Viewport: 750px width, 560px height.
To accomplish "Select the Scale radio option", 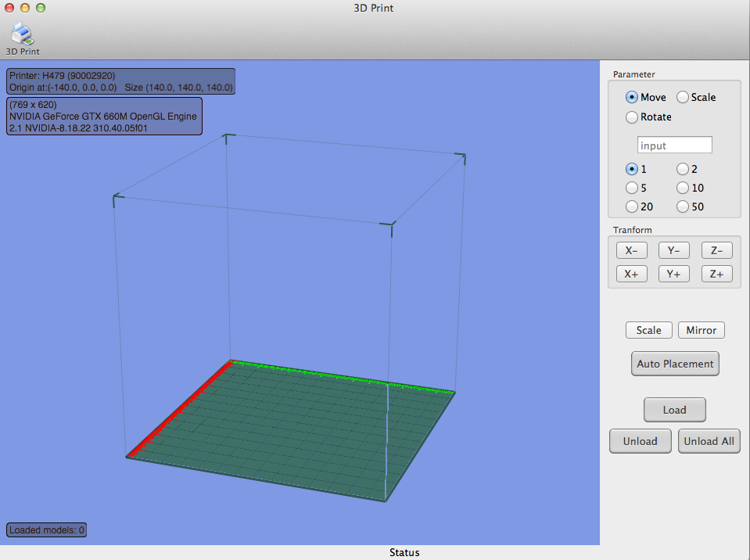I will (683, 98).
